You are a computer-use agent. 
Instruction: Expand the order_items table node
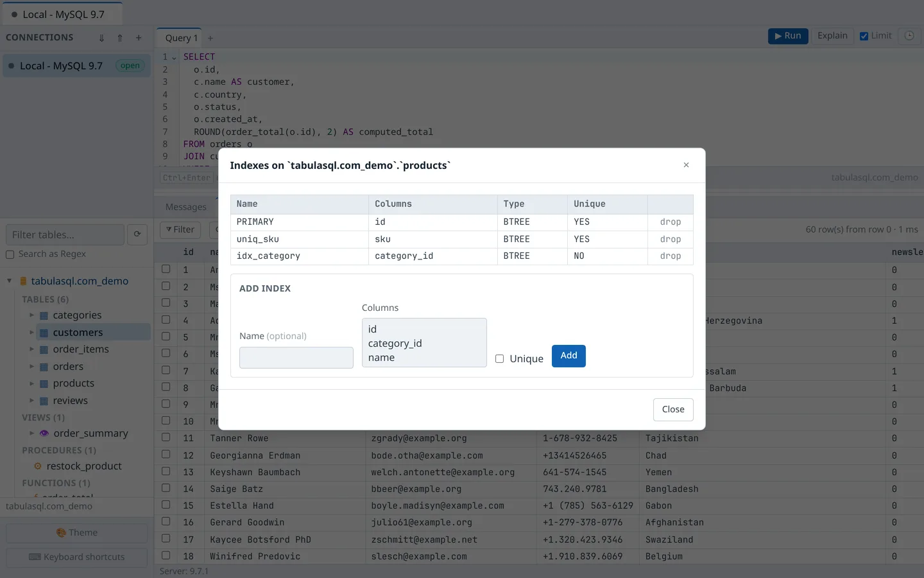(x=31, y=349)
